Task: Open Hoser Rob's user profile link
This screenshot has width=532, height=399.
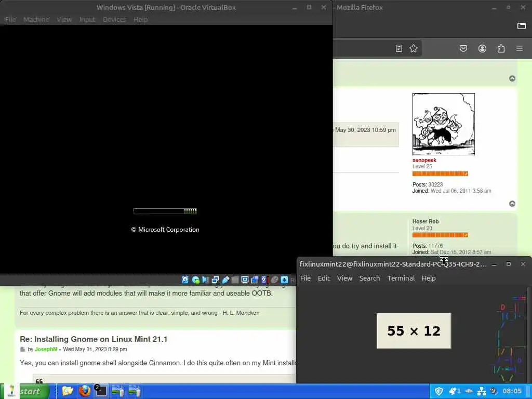Action: pos(425,221)
